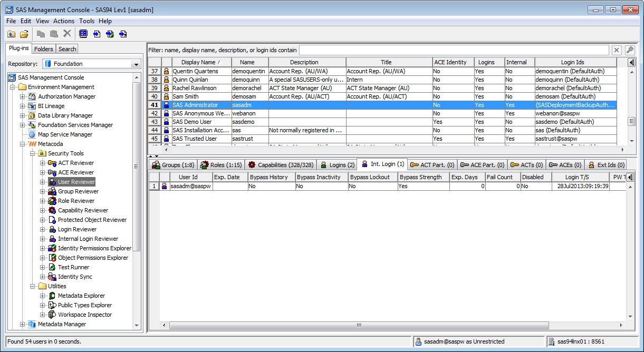Image resolution: width=644 pixels, height=352 pixels.
Task: Click the open folder toolbar icon
Action: pyautogui.click(x=24, y=34)
